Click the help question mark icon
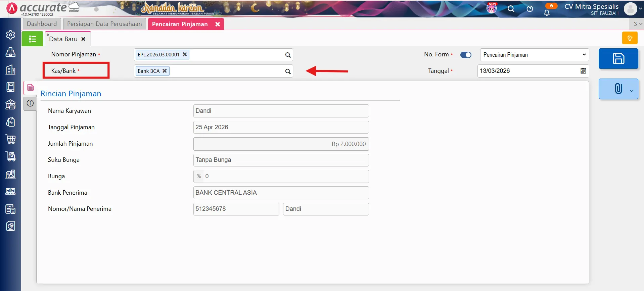The image size is (644, 291). point(530,9)
